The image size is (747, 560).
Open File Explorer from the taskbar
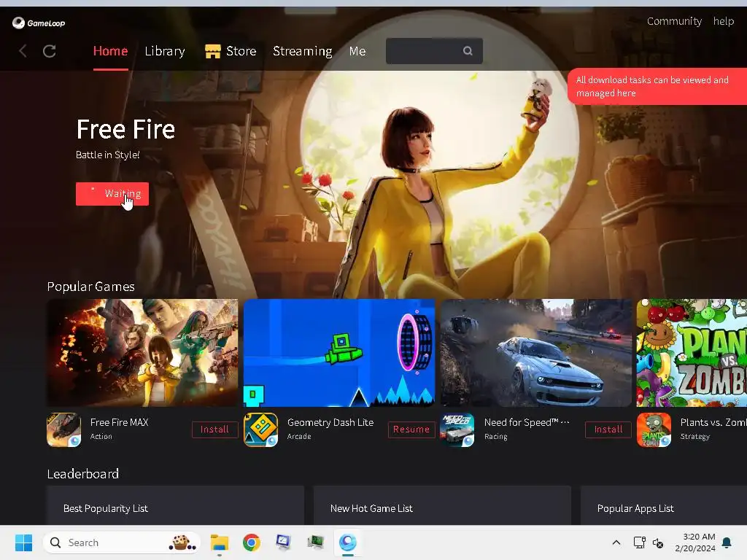click(x=220, y=542)
